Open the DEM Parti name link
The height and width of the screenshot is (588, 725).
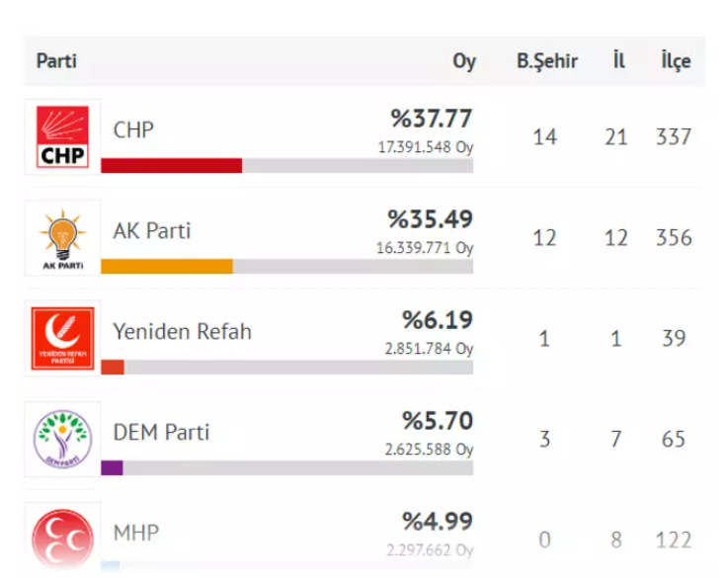161,432
